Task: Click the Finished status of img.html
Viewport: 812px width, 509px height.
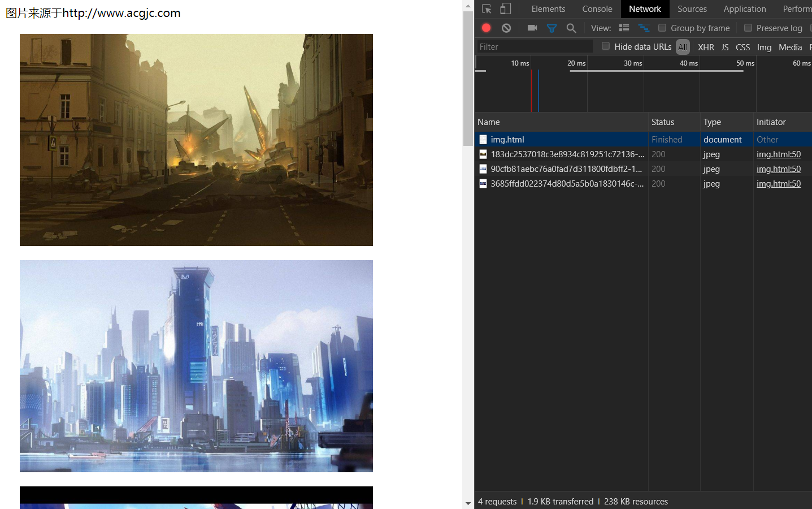Action: click(x=667, y=139)
